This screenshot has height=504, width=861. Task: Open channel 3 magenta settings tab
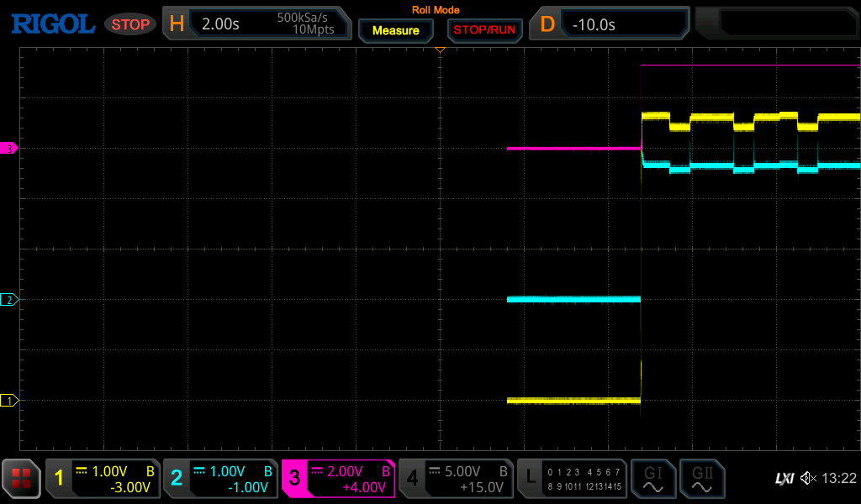click(338, 479)
